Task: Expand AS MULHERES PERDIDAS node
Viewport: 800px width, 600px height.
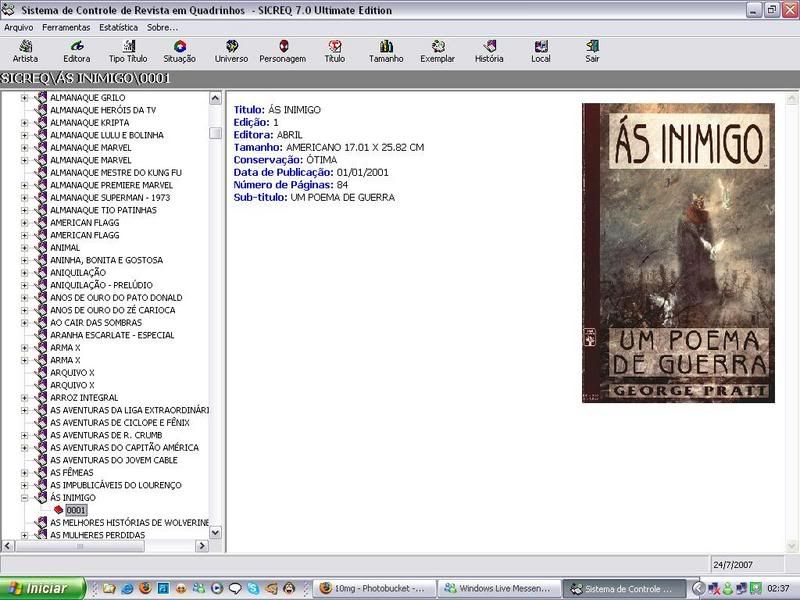Action: pos(24,535)
